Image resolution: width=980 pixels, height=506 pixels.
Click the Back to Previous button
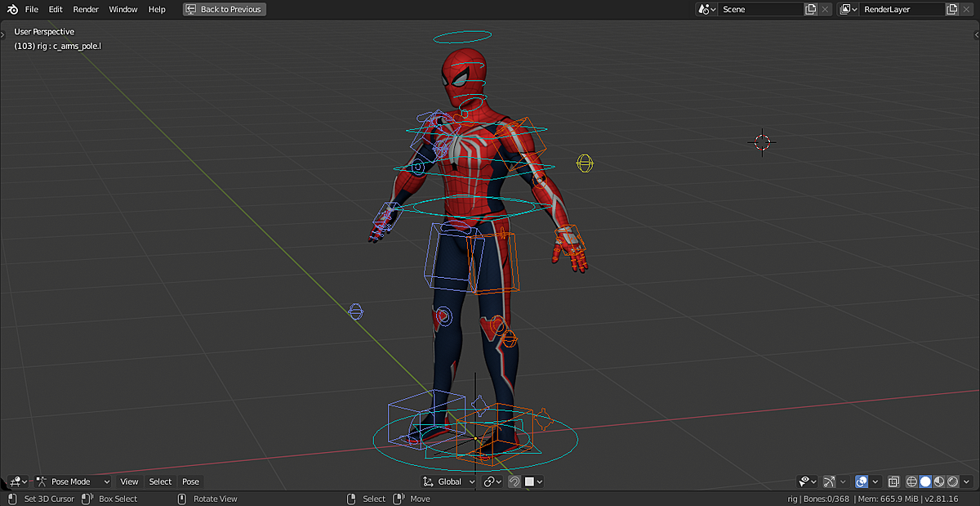pyautogui.click(x=224, y=9)
